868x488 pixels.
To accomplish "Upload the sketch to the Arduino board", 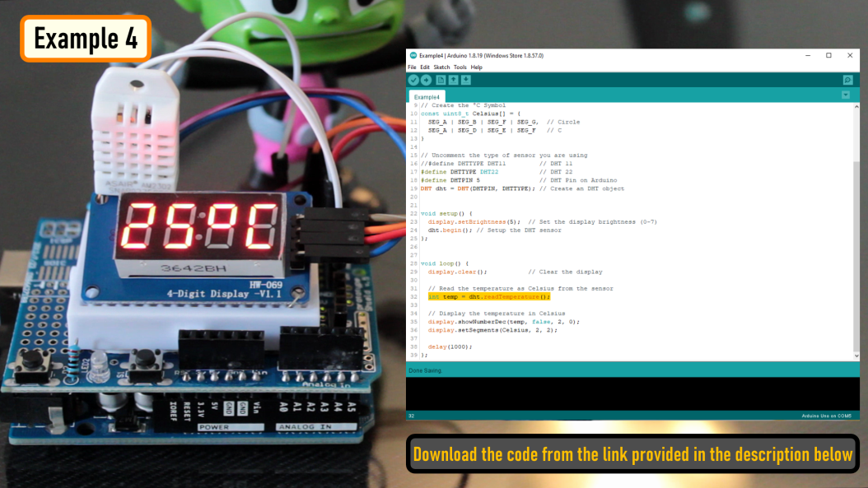I will [426, 80].
